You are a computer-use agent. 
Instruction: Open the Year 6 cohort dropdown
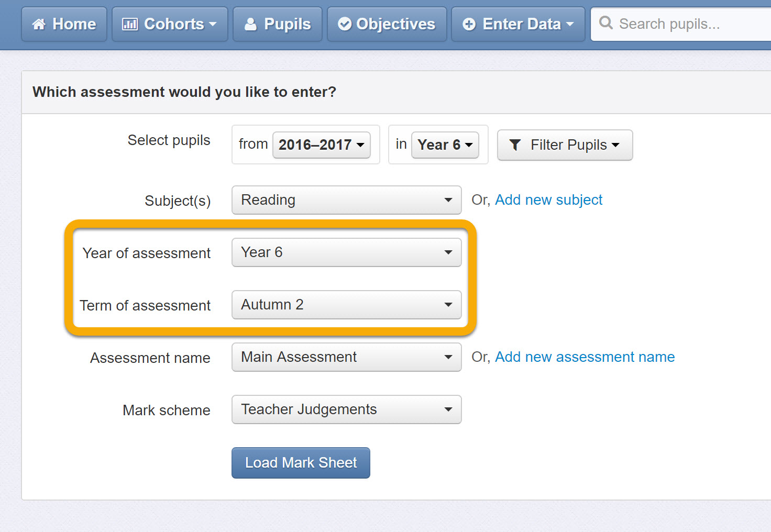(x=445, y=145)
